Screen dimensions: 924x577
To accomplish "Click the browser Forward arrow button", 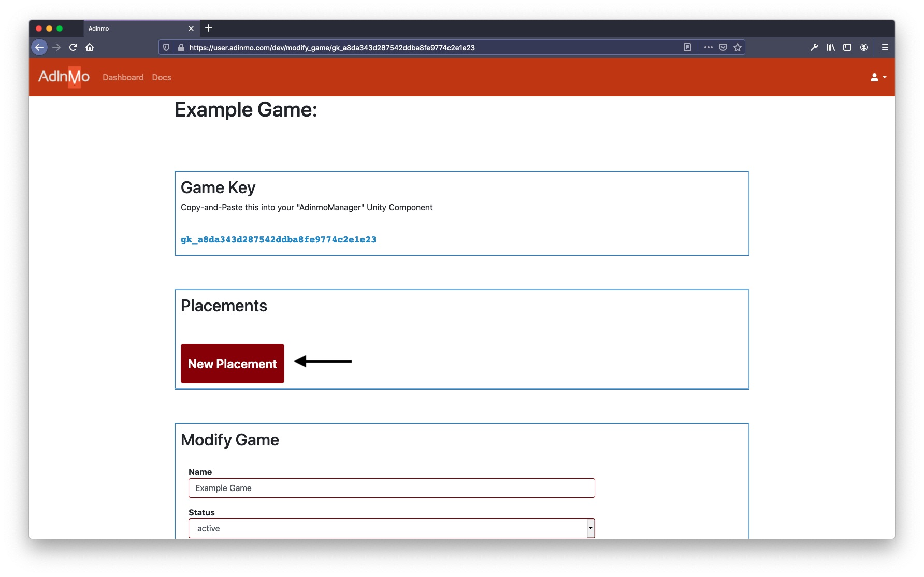I will [56, 47].
